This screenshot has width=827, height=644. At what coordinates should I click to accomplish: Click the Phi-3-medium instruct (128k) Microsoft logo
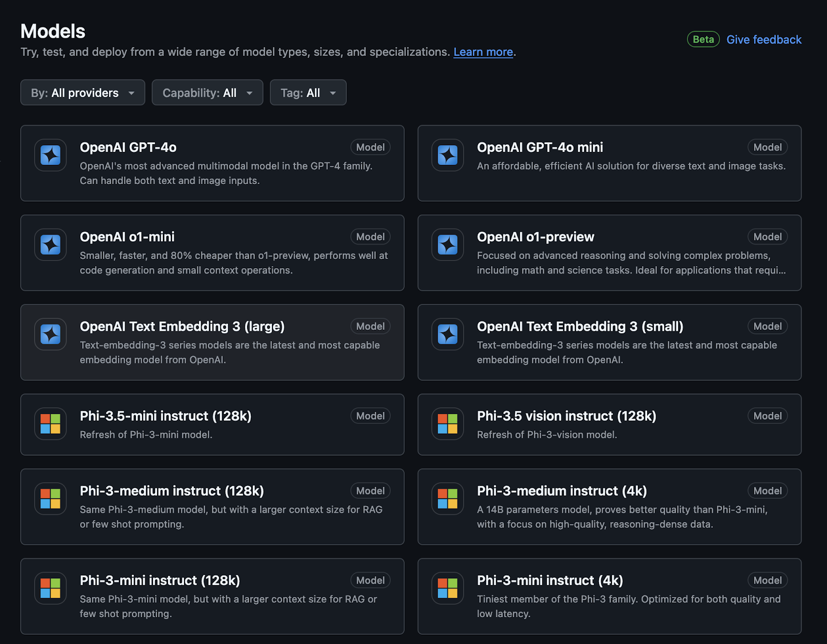[x=51, y=499]
